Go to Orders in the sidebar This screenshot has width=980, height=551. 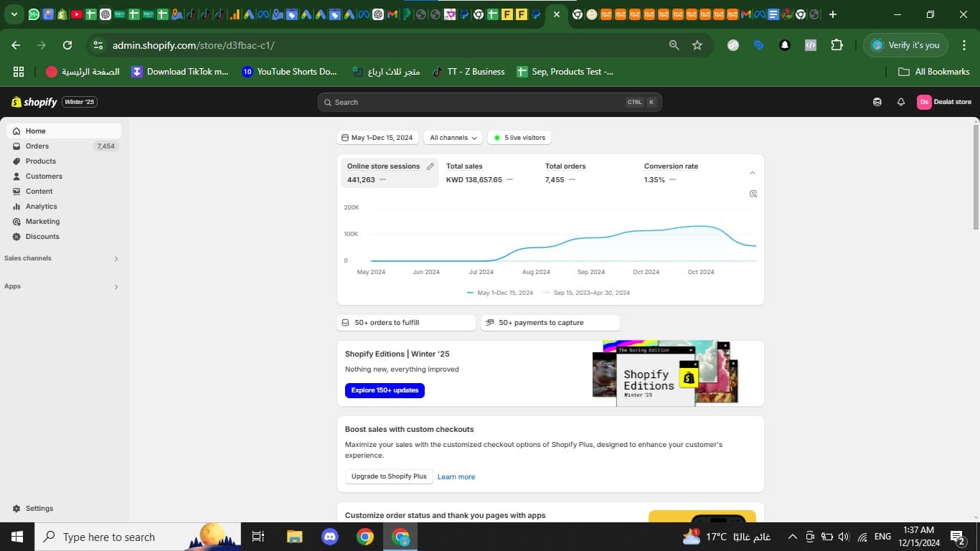tap(37, 146)
